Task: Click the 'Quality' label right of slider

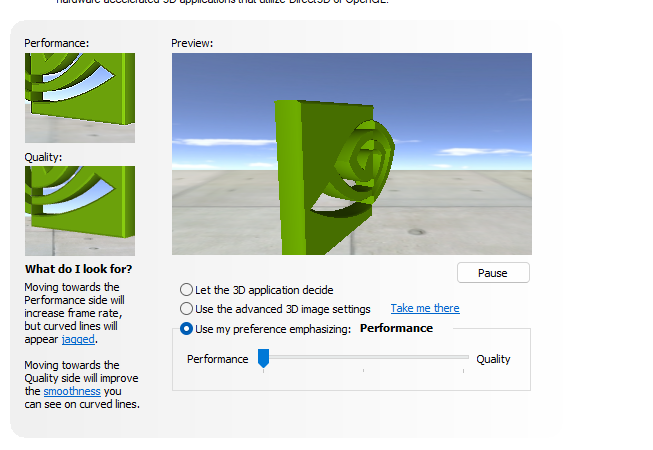Action: pos(493,359)
